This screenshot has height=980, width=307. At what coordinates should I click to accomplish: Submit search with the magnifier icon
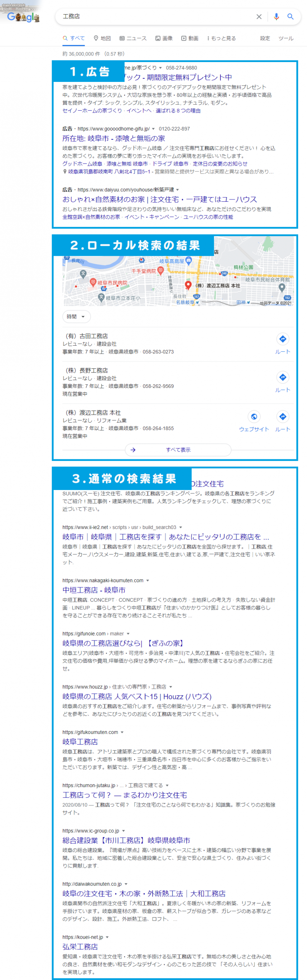(x=291, y=16)
